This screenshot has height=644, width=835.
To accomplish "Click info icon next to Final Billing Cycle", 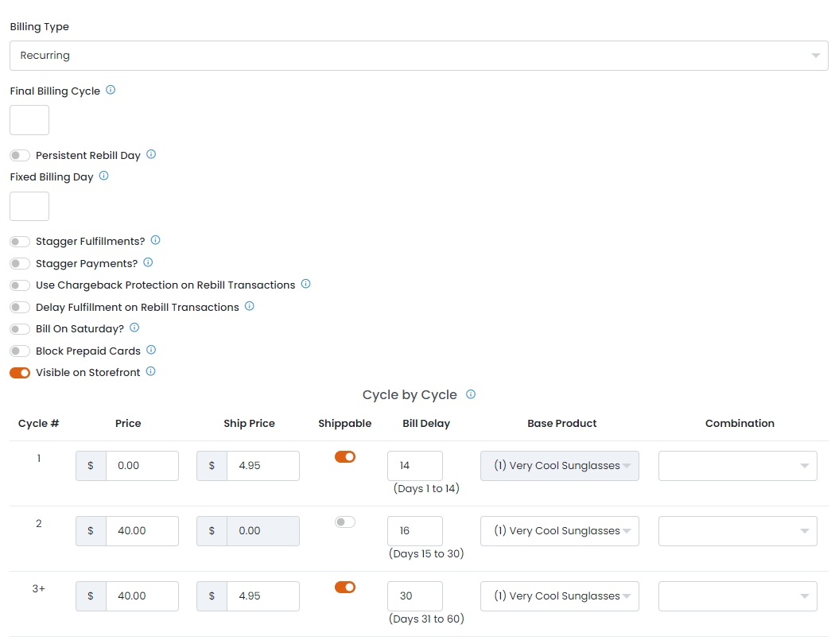I will pyautogui.click(x=111, y=90).
